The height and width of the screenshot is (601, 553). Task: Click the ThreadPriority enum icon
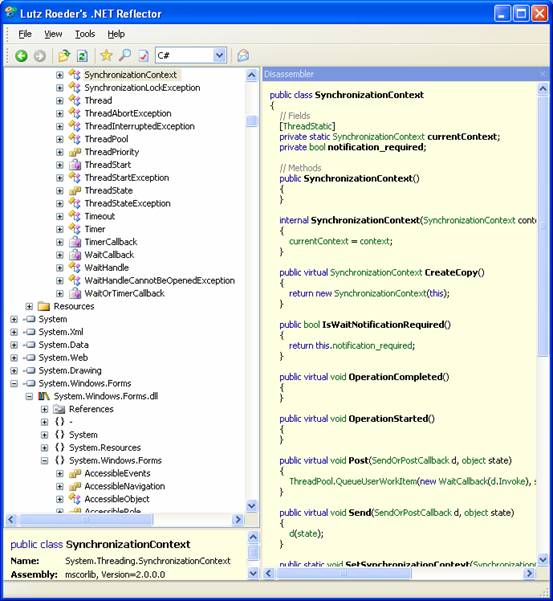click(x=75, y=152)
